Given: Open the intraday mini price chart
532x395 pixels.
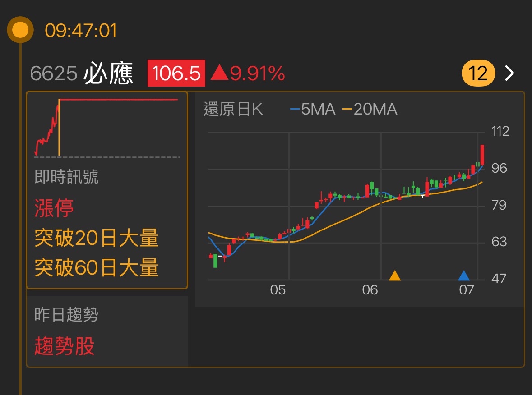Looking at the screenshot, I should pyautogui.click(x=107, y=127).
